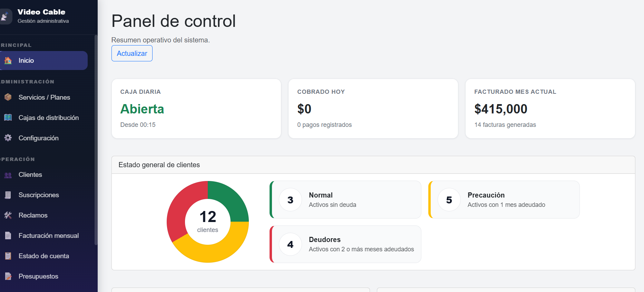The image size is (644, 292).
Task: Click the house icon next to Inicio
Action: coord(8,61)
